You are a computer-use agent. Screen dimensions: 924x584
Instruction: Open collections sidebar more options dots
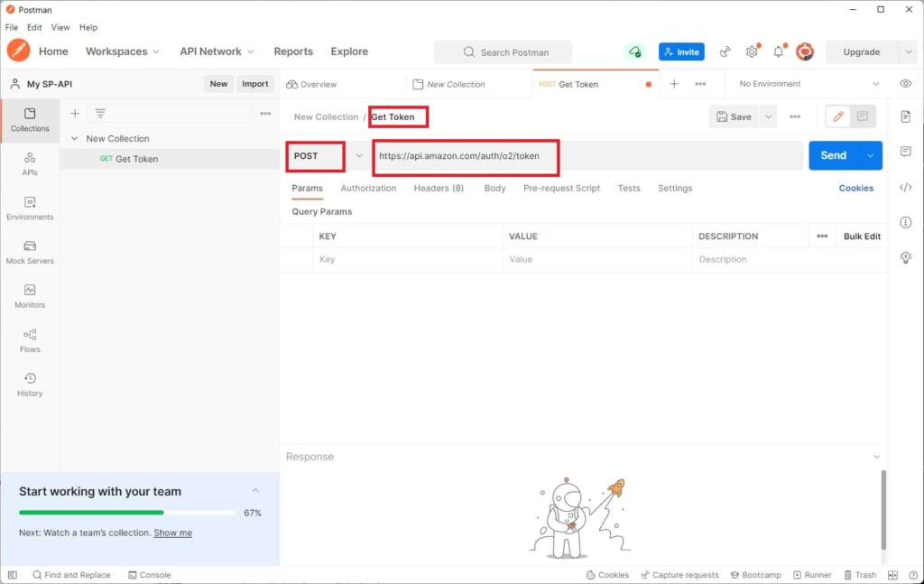[x=265, y=113]
